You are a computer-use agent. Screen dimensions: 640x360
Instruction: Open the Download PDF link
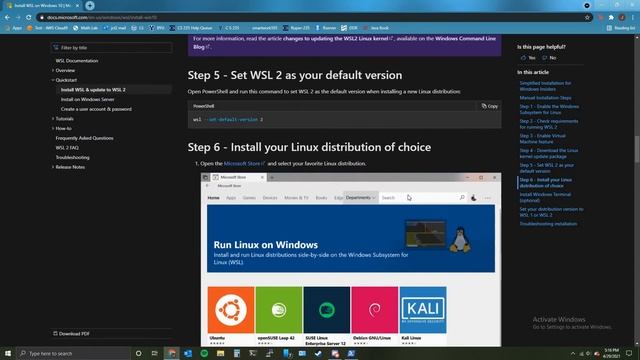coord(71,333)
